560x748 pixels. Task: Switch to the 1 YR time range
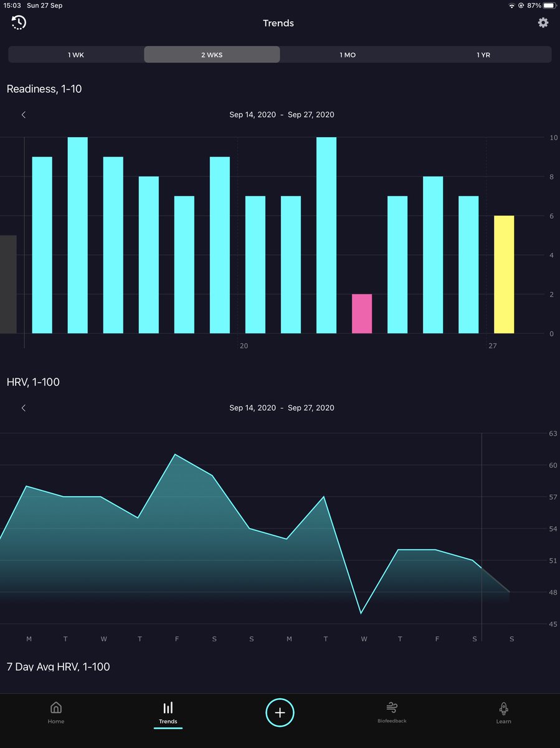tap(484, 55)
